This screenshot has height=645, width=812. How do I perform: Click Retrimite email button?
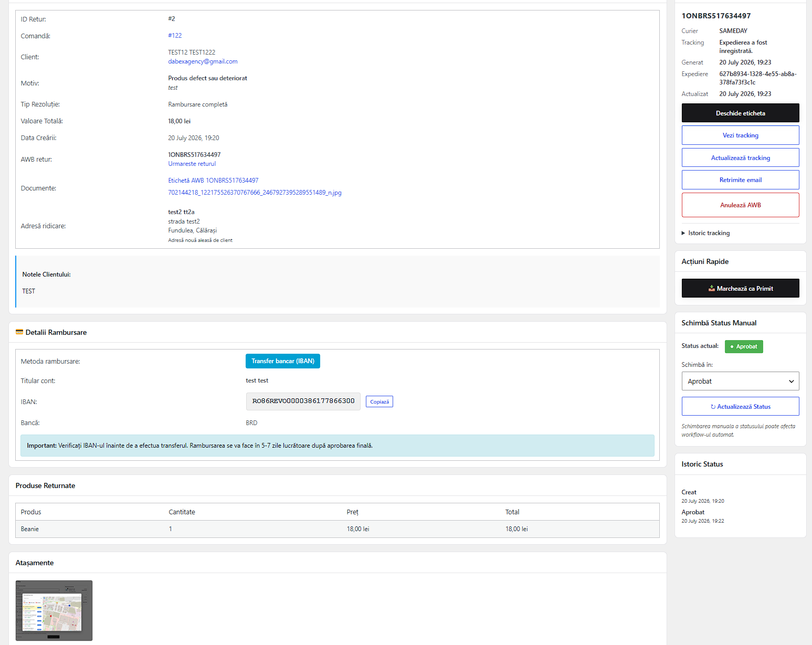(x=740, y=180)
